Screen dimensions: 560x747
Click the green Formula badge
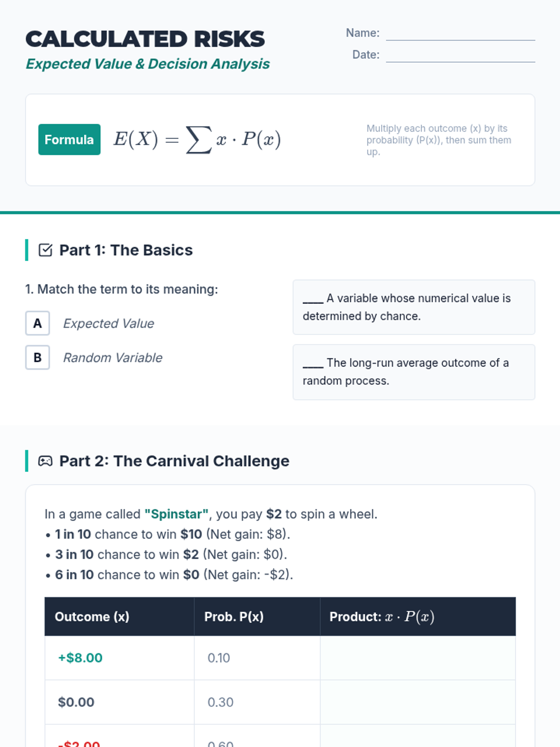(x=69, y=140)
